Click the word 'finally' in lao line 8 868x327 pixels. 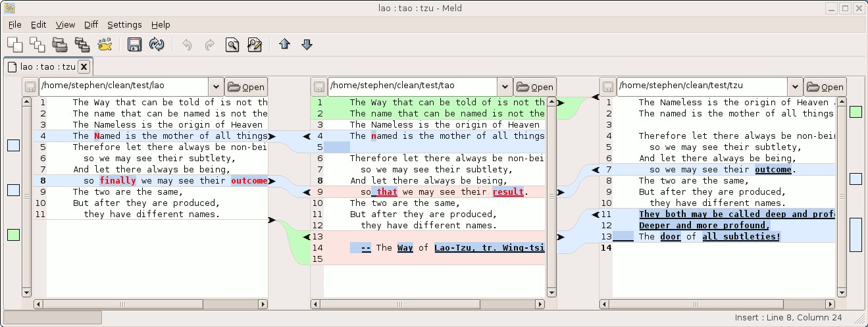[118, 181]
